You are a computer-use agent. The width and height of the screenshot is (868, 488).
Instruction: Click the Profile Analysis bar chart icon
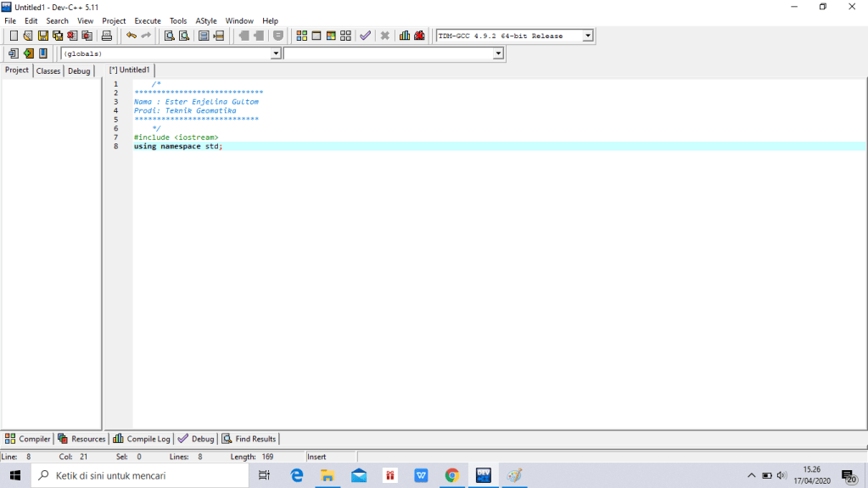405,36
